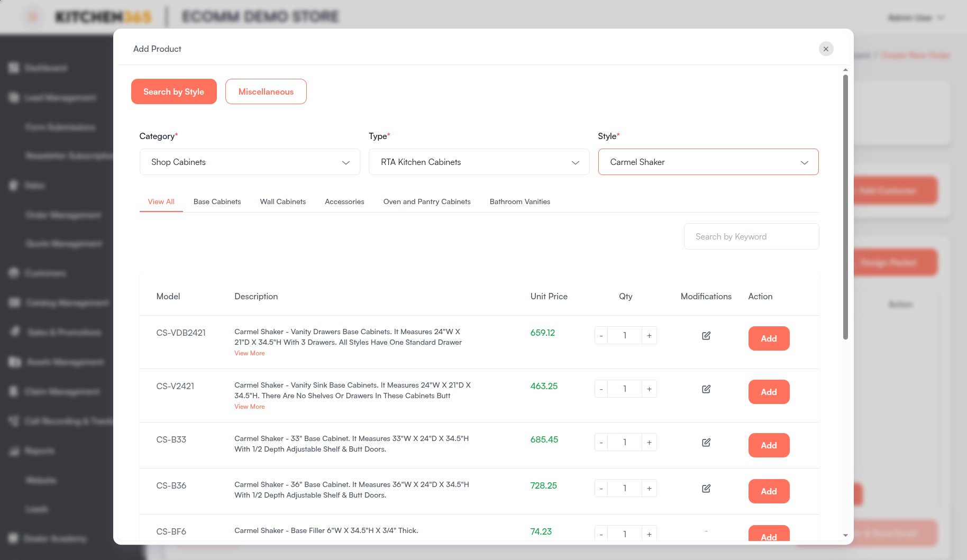
Task: Add CS-VDB2421 to the order
Action: 769,338
